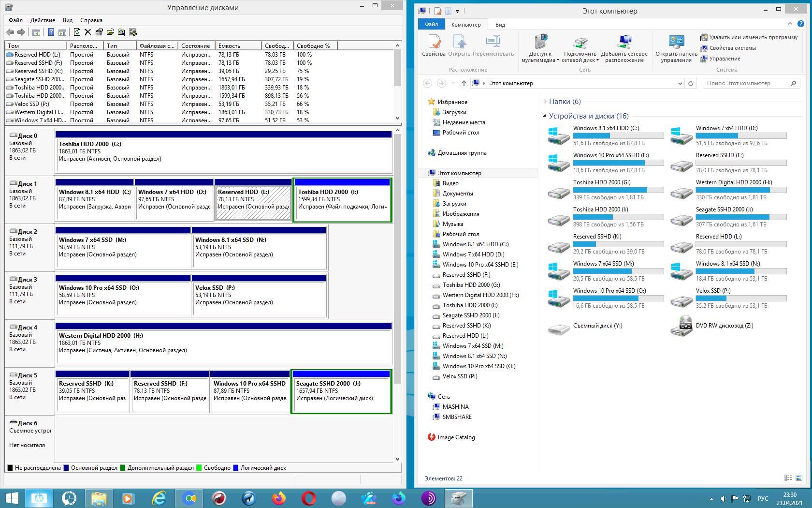The width and height of the screenshot is (812, 508).
Task: Click the Reserved SSHD (K:) usage bar
Action: (618, 244)
